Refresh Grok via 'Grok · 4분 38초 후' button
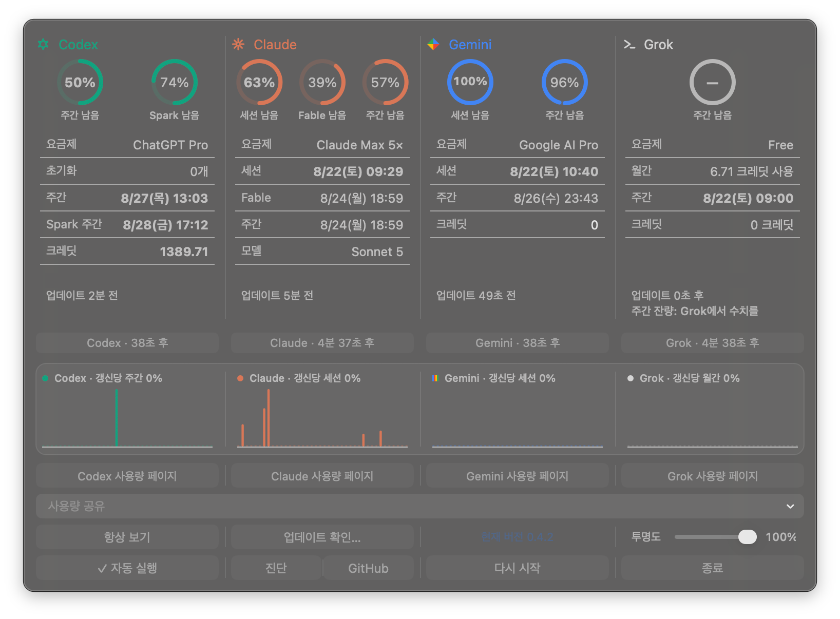The height and width of the screenshot is (619, 840). (713, 343)
